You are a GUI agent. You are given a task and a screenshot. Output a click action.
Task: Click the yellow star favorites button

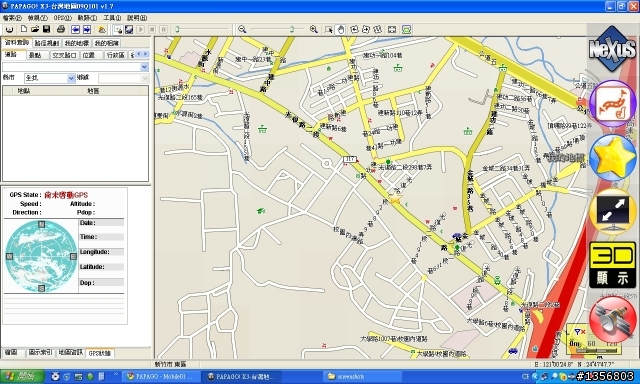click(613, 158)
